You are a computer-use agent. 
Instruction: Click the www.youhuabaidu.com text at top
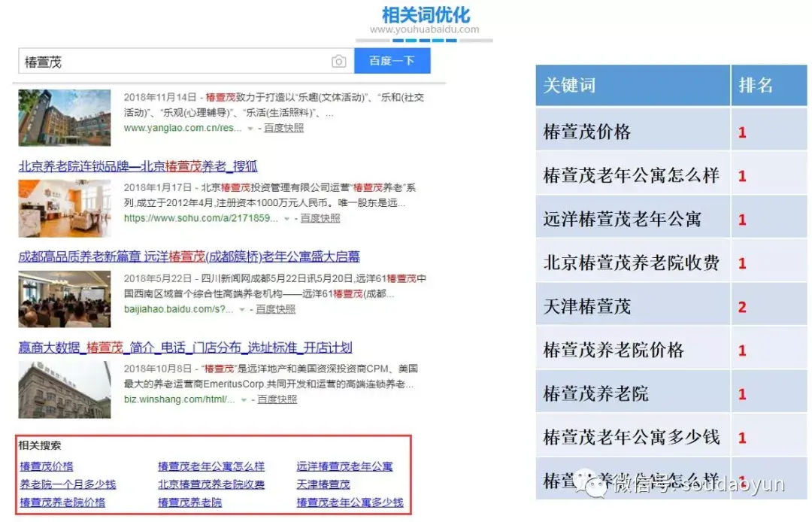coord(425,29)
